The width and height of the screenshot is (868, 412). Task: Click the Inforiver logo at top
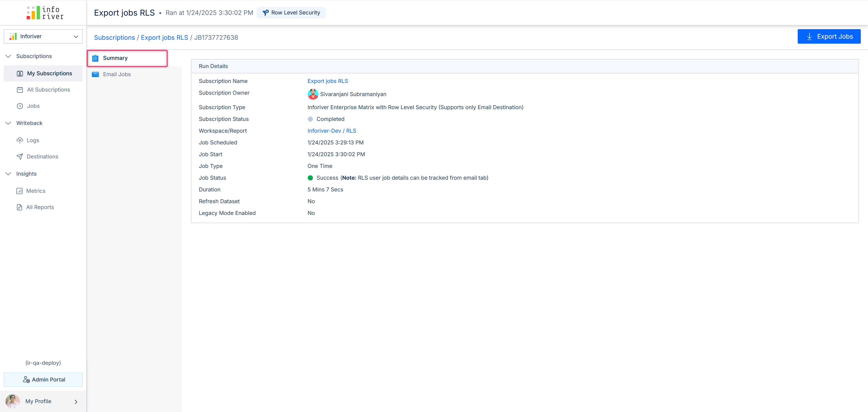pos(45,13)
